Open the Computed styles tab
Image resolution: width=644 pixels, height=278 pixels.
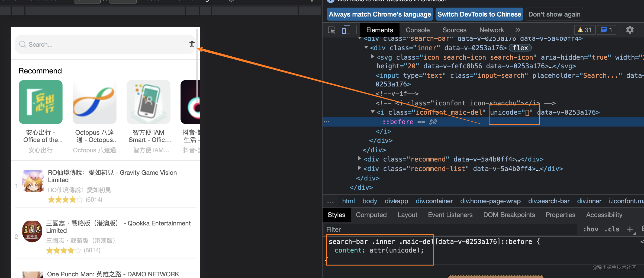click(371, 215)
